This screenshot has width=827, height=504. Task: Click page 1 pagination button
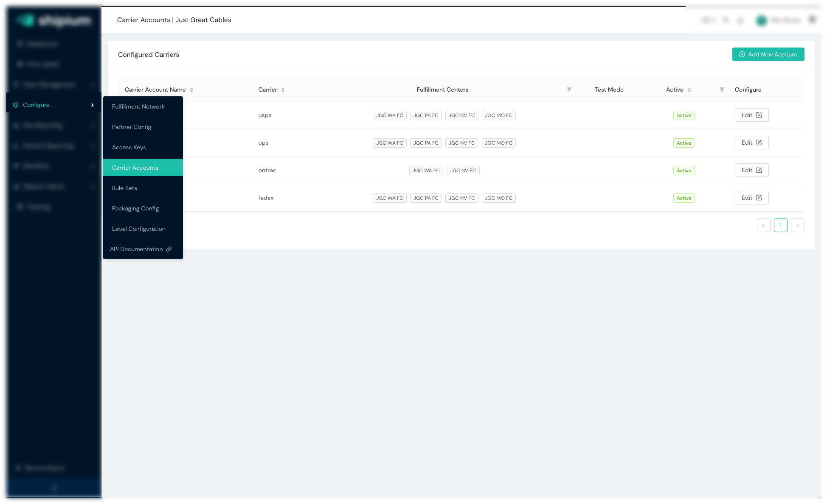780,225
